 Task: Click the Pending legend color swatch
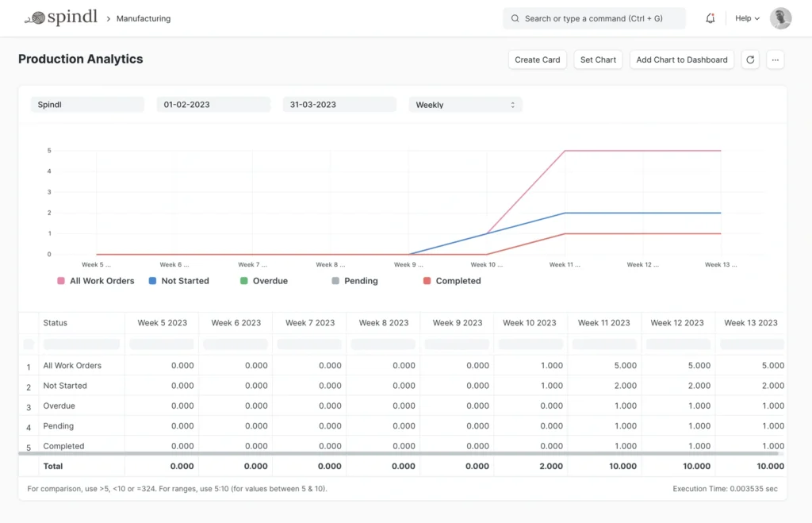point(335,281)
